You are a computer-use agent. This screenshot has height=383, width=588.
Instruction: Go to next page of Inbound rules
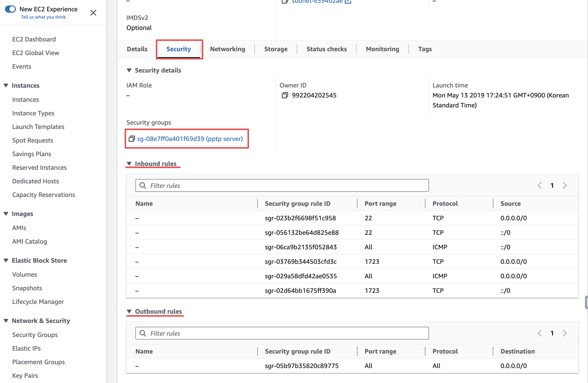click(564, 185)
